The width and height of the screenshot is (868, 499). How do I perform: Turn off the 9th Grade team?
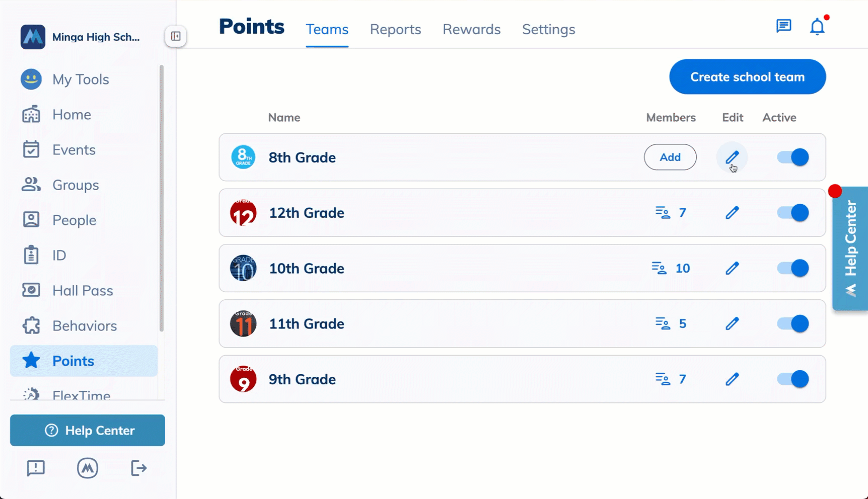793,379
